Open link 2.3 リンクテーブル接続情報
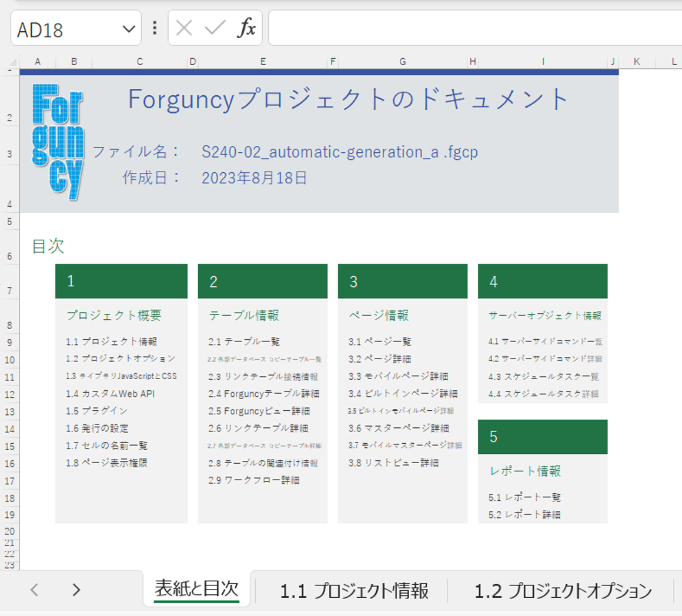 [x=263, y=376]
